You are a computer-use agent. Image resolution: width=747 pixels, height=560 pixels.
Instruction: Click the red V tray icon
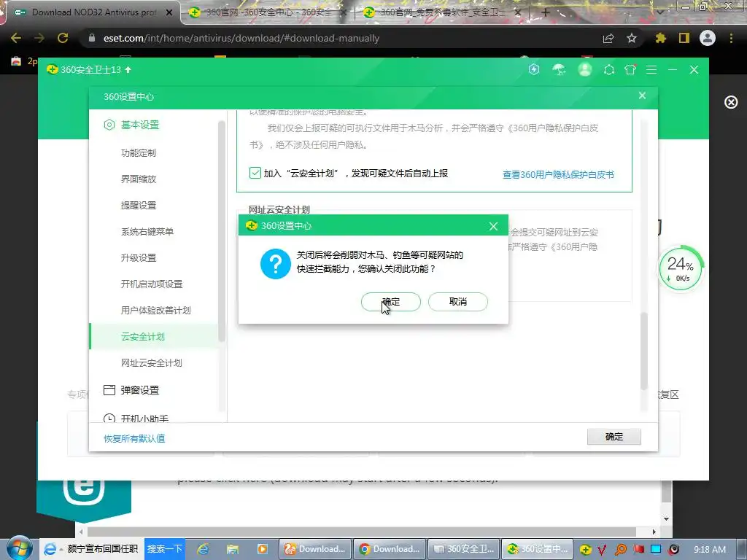click(602, 550)
